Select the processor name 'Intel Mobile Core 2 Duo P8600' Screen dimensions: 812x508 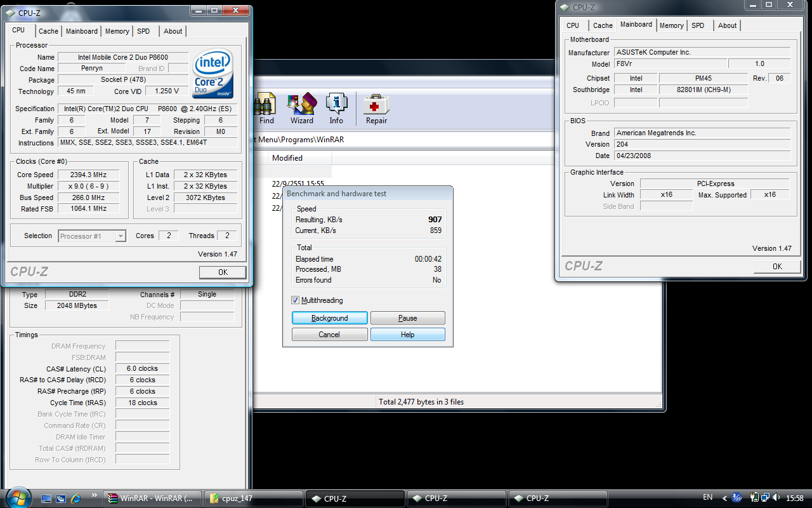pyautogui.click(x=123, y=57)
